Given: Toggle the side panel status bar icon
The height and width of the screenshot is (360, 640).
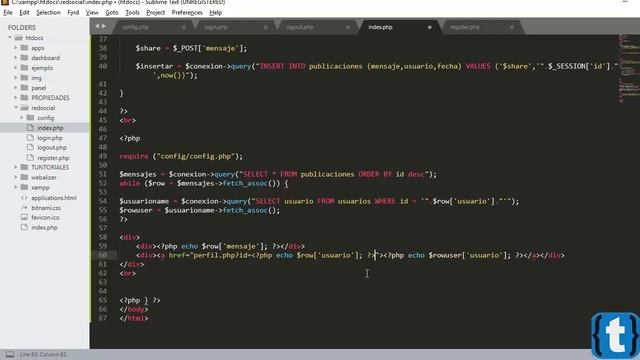Looking at the screenshot, I should [x=10, y=354].
